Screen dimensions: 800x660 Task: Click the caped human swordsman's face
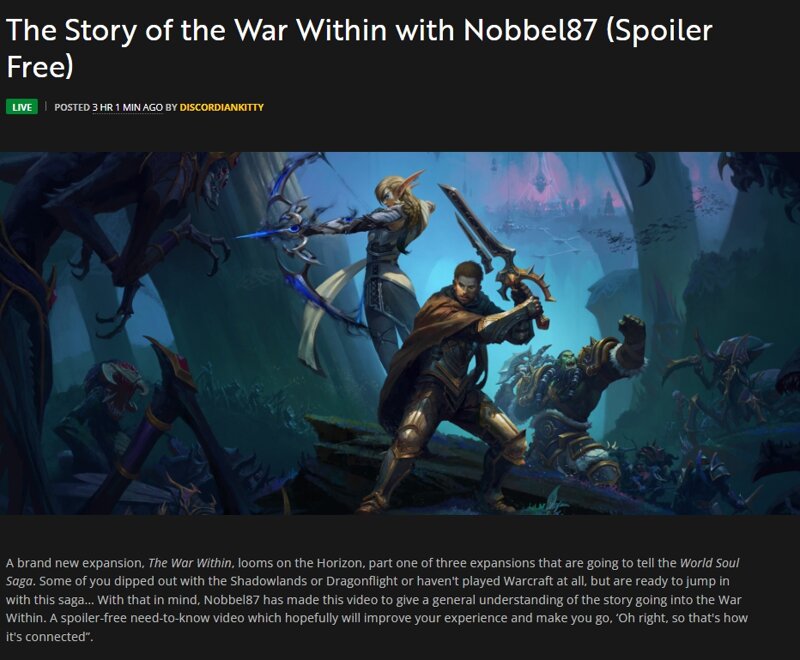tap(467, 288)
